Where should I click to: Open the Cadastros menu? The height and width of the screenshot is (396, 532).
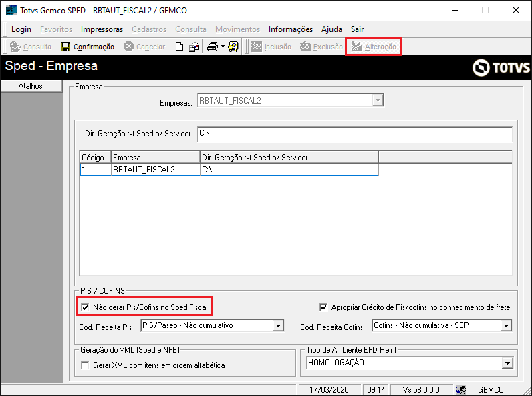(149, 29)
